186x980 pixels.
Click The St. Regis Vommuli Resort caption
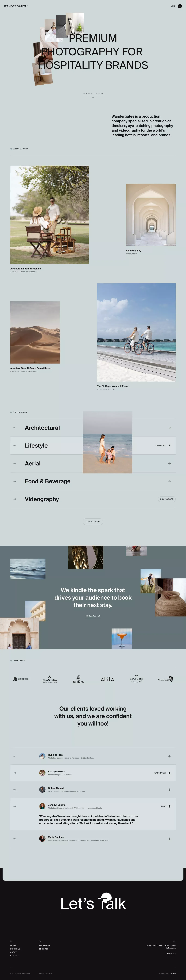tap(113, 386)
